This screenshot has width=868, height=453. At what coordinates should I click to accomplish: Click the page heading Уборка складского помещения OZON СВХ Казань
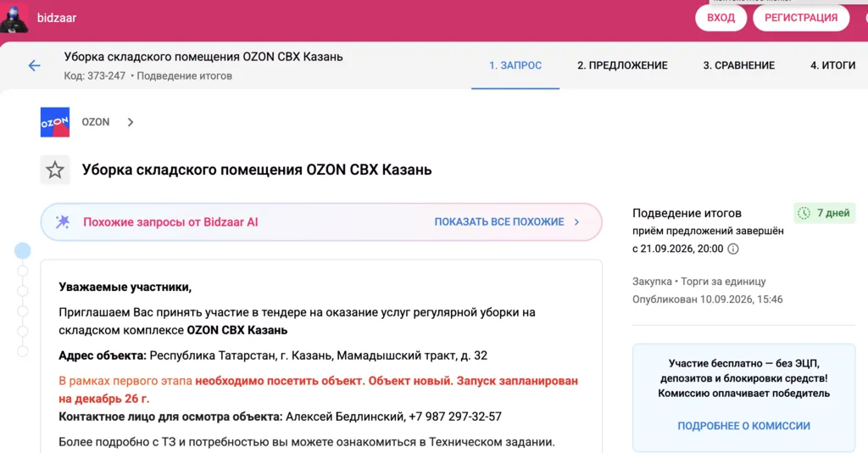click(x=257, y=170)
